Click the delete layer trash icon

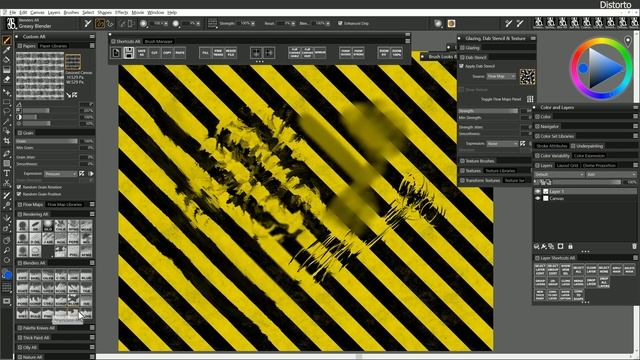coord(634,246)
